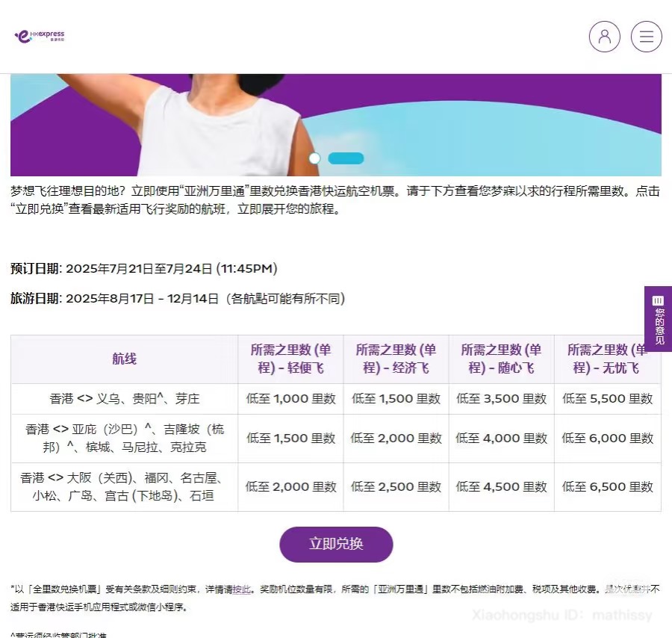Open the hamburger menu icon

646,36
